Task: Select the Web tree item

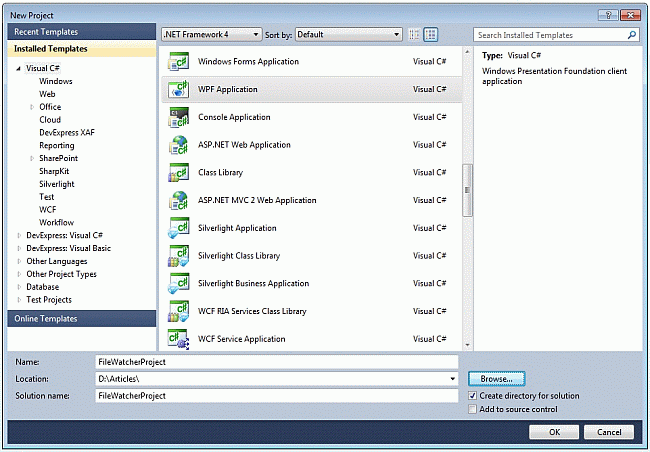Action: [x=47, y=94]
